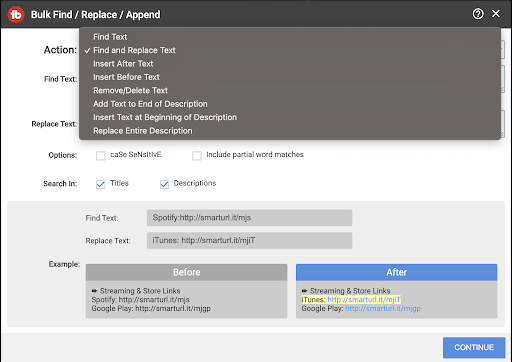Click the Replace Text: label near top

click(54, 124)
